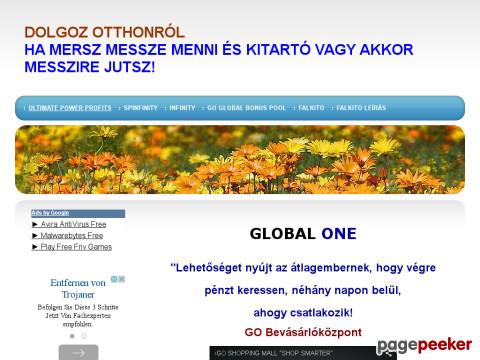Select the first ad carousel dot

(72, 336)
